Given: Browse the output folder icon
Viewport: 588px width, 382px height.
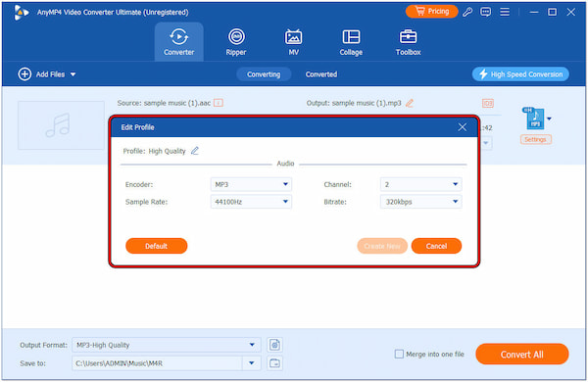Looking at the screenshot, I should [x=274, y=363].
